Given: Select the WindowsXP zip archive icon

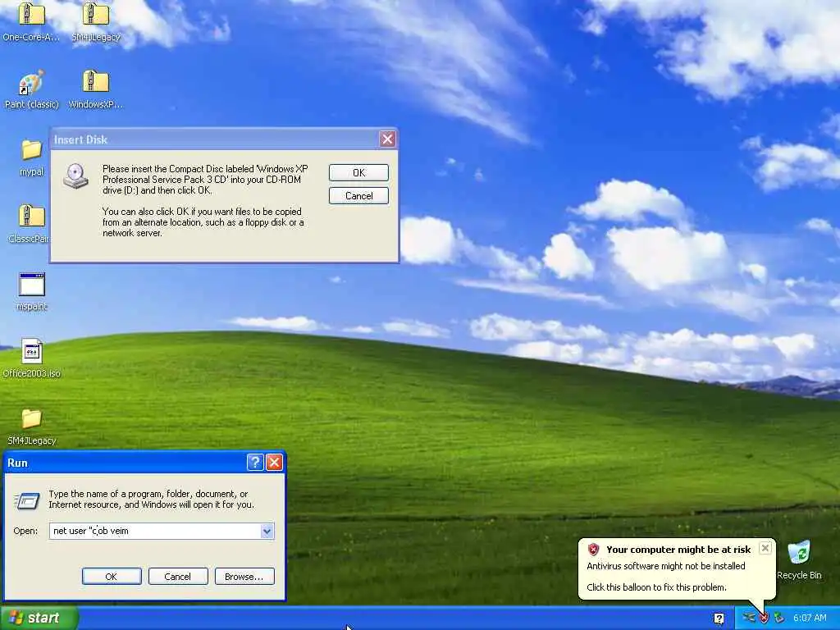Looking at the screenshot, I should (x=96, y=81).
